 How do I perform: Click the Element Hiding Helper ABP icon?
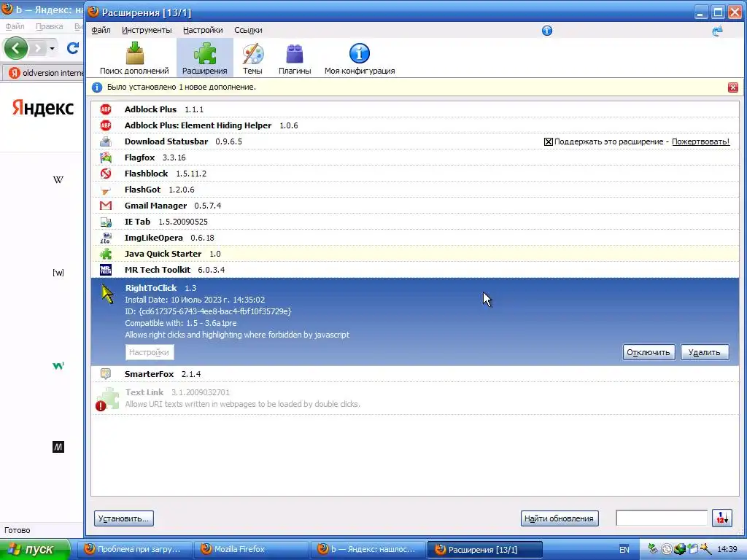tap(106, 125)
